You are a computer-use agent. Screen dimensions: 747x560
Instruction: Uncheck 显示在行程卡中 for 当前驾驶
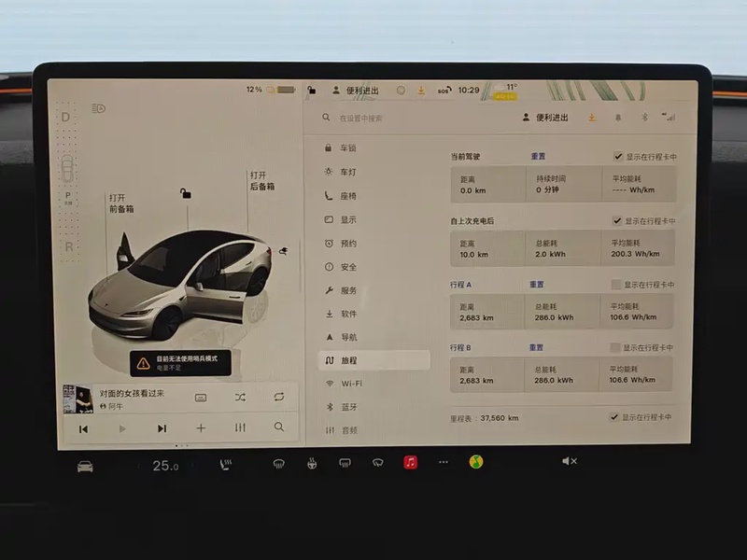tap(618, 157)
